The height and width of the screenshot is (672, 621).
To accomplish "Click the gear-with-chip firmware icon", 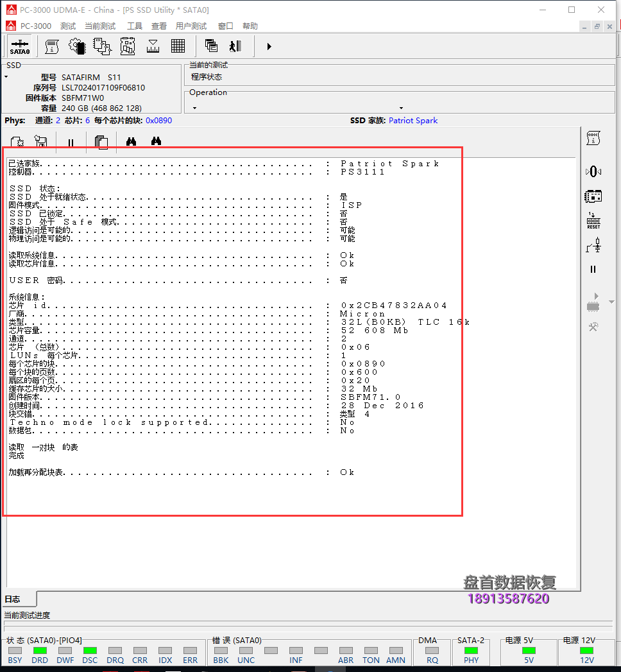I will 77,46.
